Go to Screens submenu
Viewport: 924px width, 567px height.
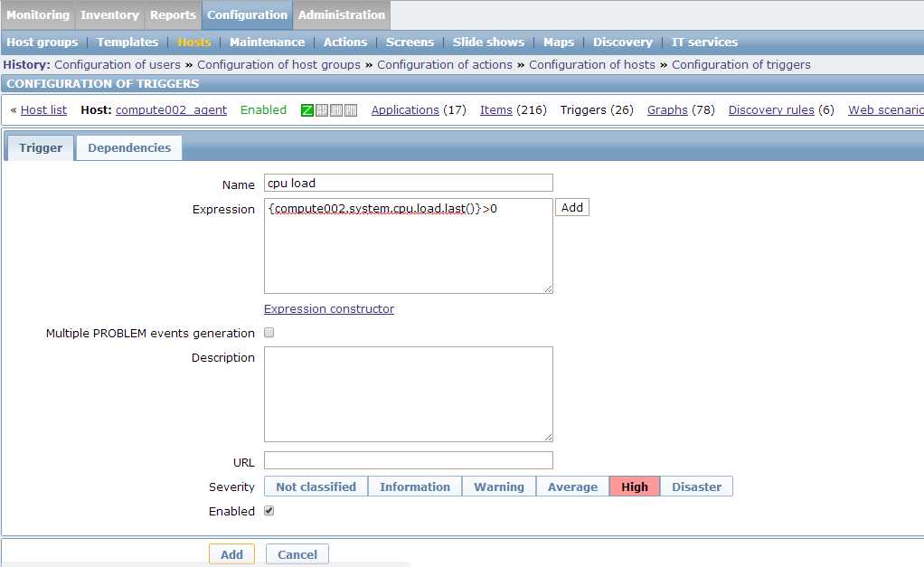[410, 42]
